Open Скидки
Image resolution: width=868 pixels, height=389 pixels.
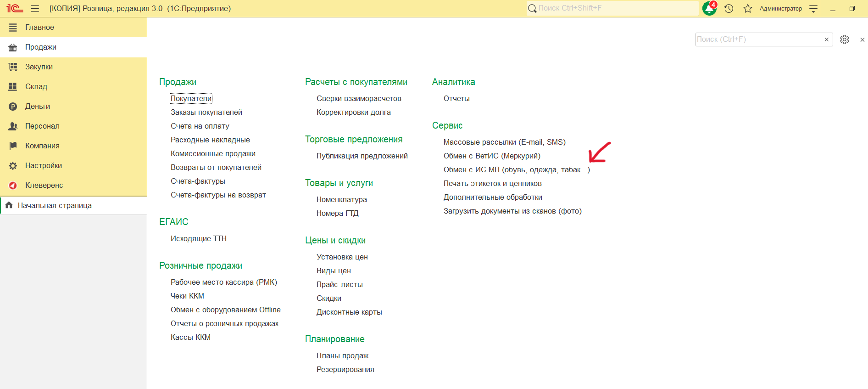[x=329, y=298]
